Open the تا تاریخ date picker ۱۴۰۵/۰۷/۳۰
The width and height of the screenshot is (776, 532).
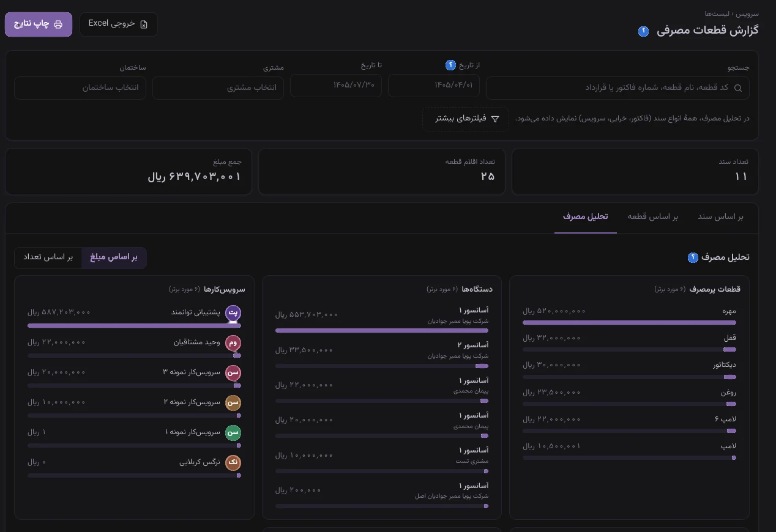pos(336,86)
